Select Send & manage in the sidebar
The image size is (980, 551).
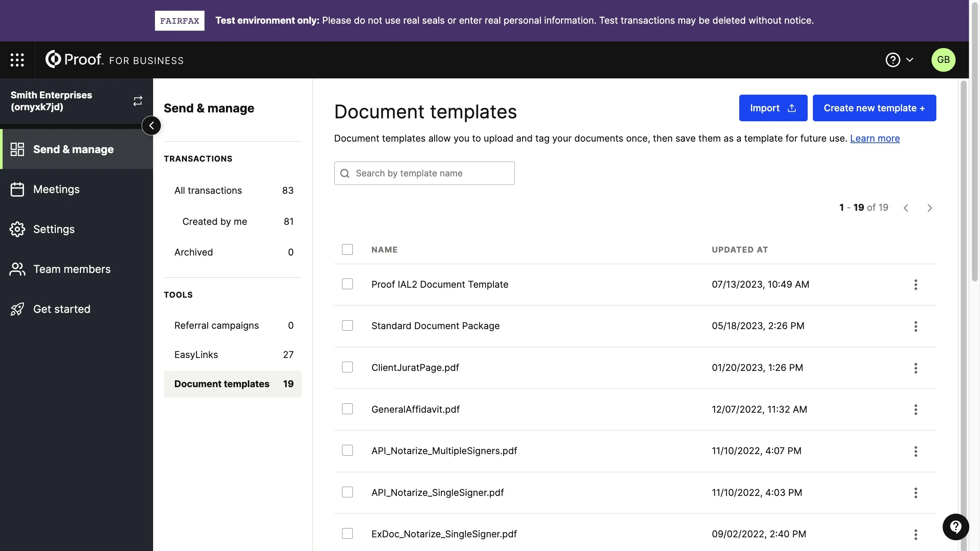point(77,149)
